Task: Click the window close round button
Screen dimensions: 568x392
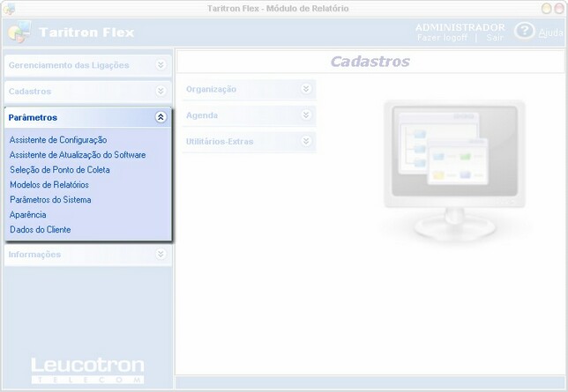Action: click(560, 8)
